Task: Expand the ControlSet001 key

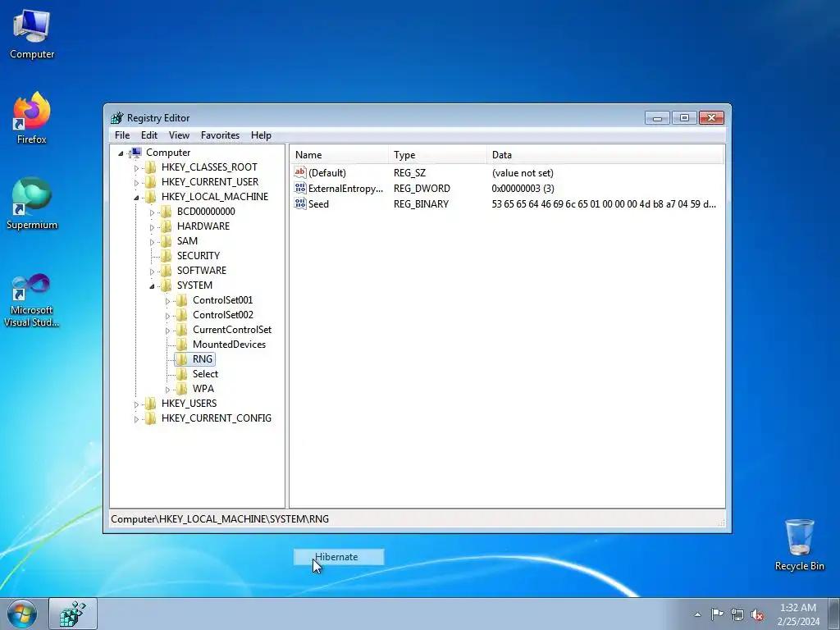Action: tap(167, 301)
